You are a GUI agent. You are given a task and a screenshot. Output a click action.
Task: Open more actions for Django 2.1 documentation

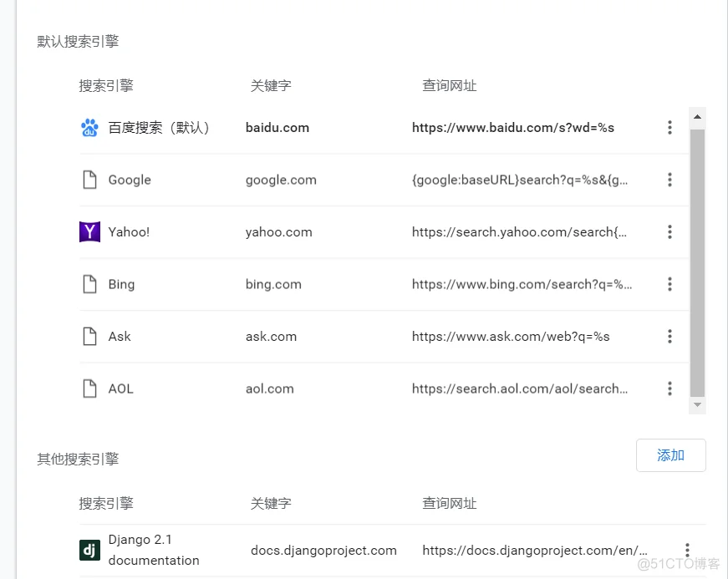[687, 551]
